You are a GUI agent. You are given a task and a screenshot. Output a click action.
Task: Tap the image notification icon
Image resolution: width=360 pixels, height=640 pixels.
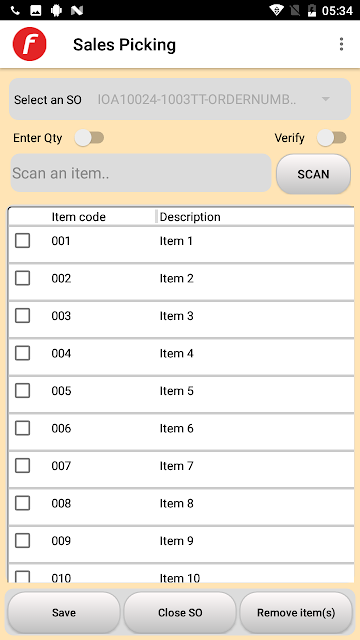[36, 11]
